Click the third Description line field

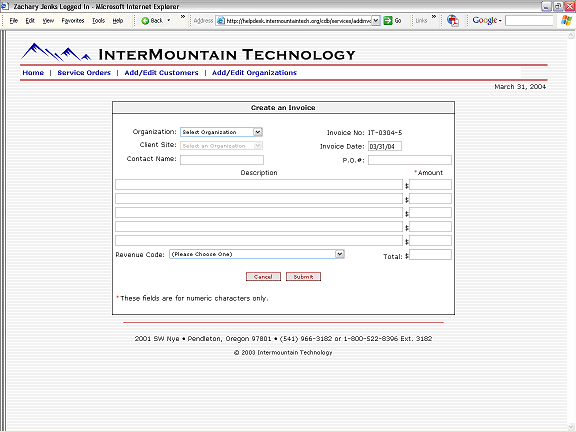[259, 212]
